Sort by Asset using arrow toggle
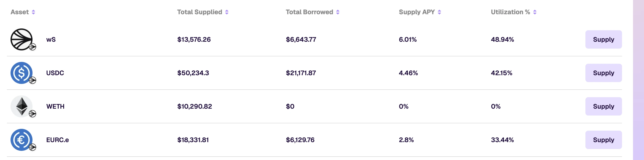Viewport: 644px width, 160px height. tap(33, 12)
